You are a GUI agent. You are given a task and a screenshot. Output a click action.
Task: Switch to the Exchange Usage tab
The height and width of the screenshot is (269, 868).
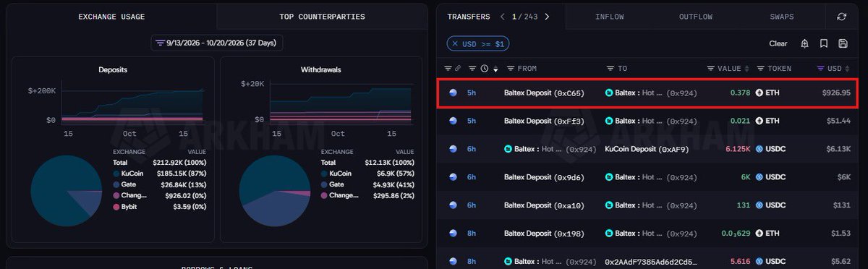[x=111, y=16]
